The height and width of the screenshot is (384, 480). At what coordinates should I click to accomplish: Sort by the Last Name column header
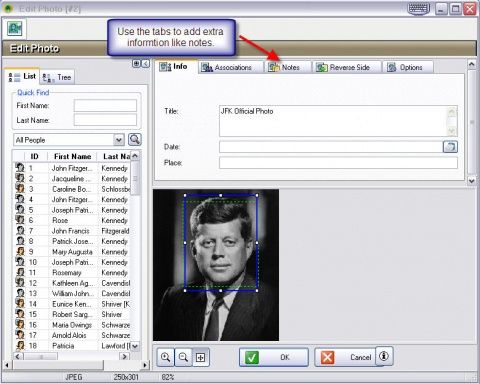[114, 156]
